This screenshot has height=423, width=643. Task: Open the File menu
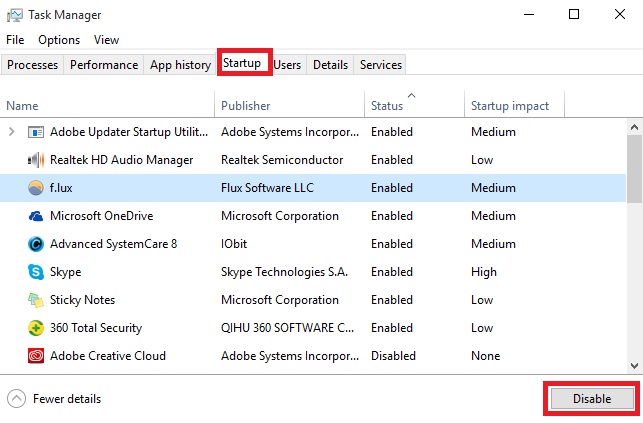point(15,40)
